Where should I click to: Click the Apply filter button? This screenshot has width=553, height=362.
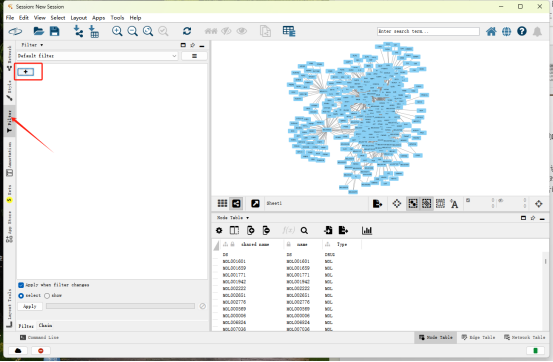tap(30, 306)
